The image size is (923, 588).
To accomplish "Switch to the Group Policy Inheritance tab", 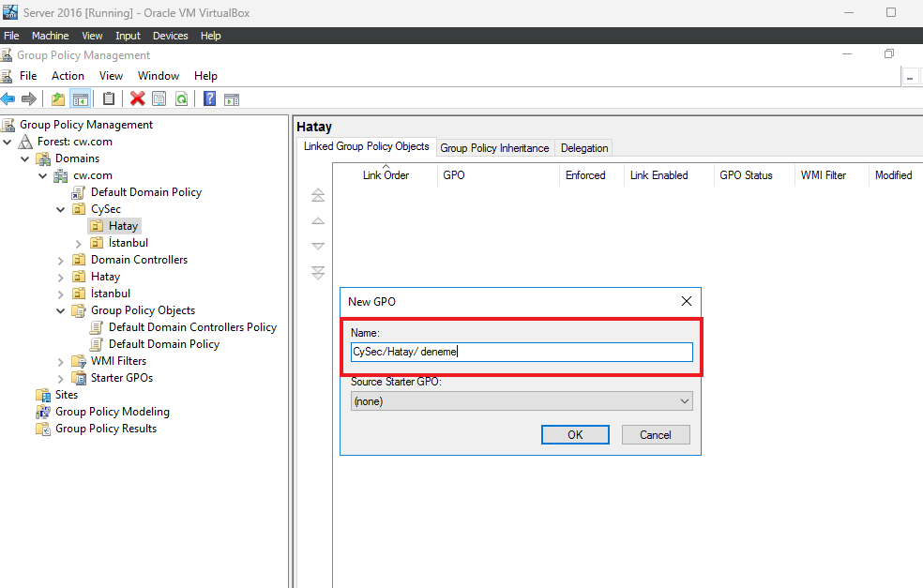I will (494, 148).
